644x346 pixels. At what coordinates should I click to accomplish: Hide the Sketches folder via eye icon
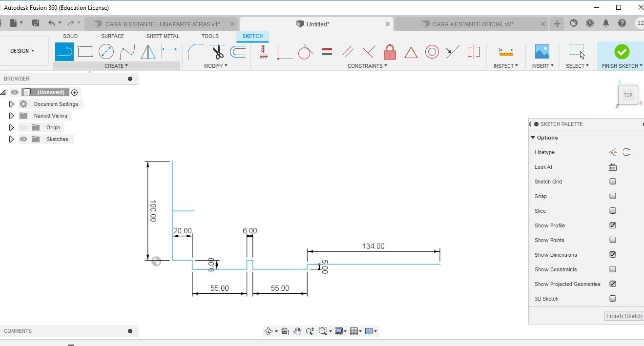pyautogui.click(x=23, y=139)
